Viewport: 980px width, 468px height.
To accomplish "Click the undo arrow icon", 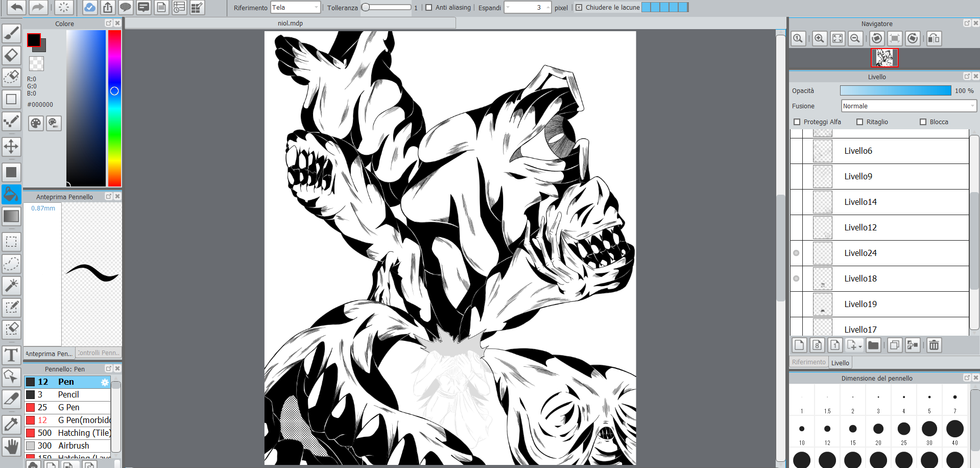I will point(16,7).
